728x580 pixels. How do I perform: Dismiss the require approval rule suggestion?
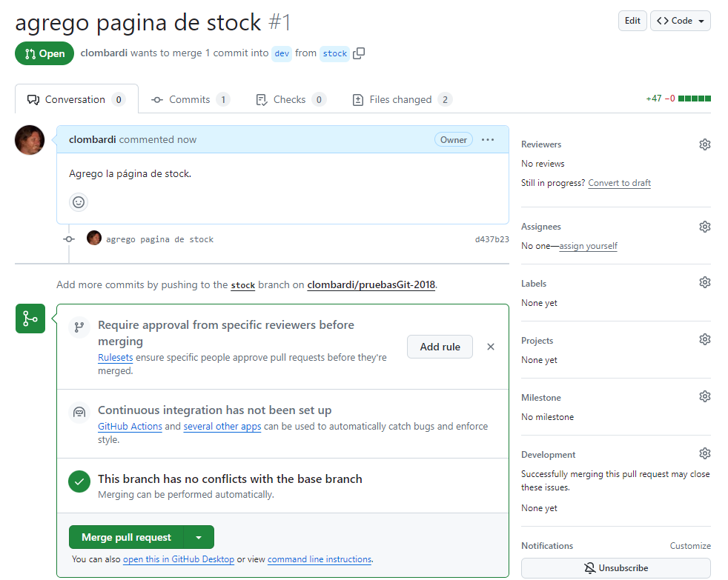coord(490,347)
